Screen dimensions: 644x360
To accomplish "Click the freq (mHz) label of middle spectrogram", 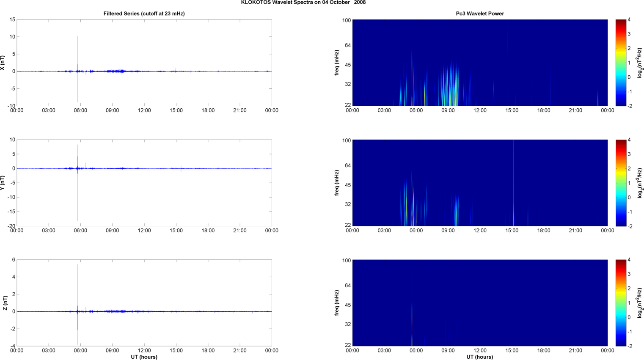I will [x=337, y=183].
